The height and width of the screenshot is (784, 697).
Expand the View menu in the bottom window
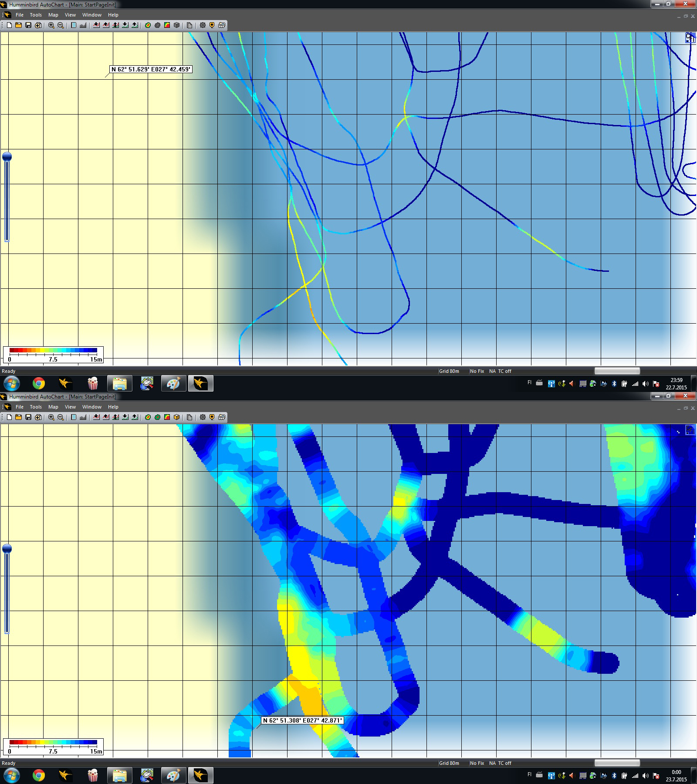click(x=70, y=407)
